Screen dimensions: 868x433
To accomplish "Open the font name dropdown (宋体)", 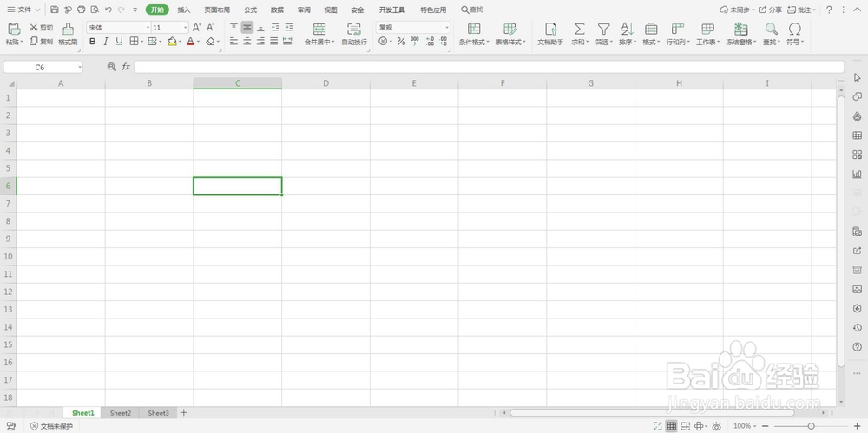I will (x=148, y=28).
